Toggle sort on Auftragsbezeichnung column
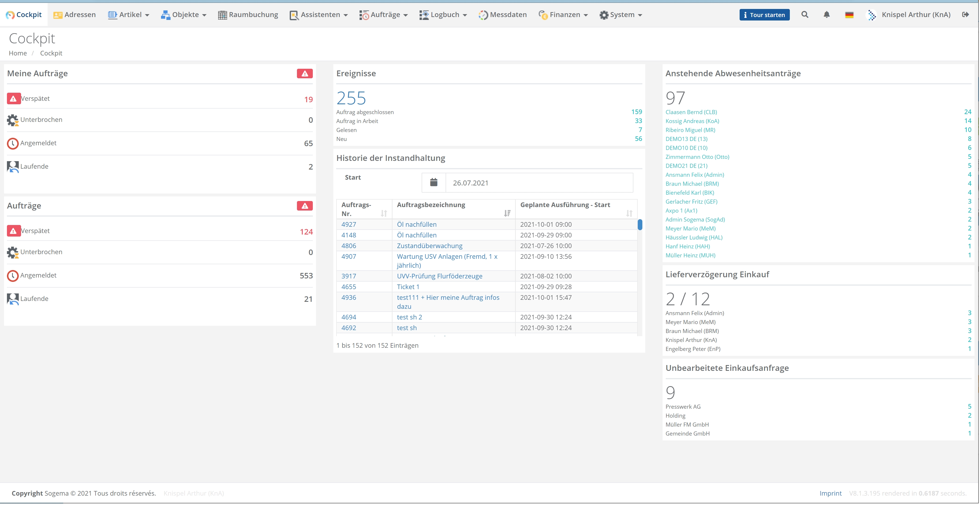This screenshot has width=980, height=506. coord(507,213)
